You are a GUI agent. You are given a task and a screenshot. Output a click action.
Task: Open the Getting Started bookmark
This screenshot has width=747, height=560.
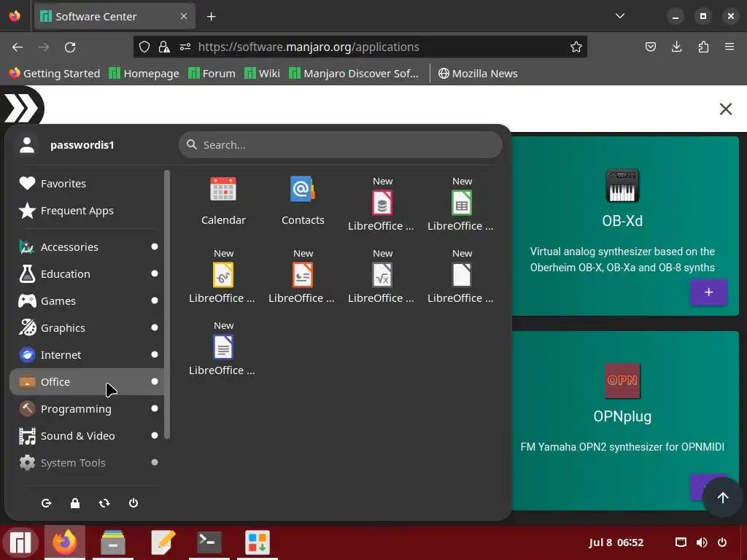tap(55, 74)
